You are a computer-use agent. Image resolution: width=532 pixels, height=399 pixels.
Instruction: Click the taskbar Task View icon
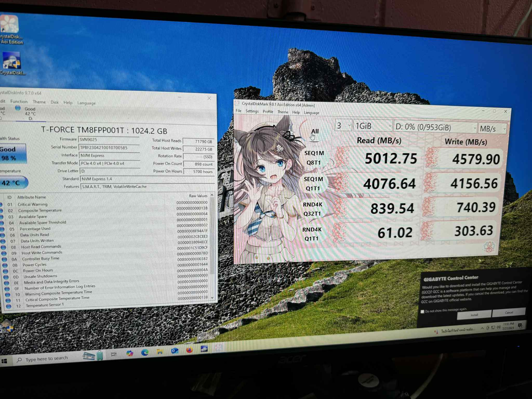(x=114, y=354)
